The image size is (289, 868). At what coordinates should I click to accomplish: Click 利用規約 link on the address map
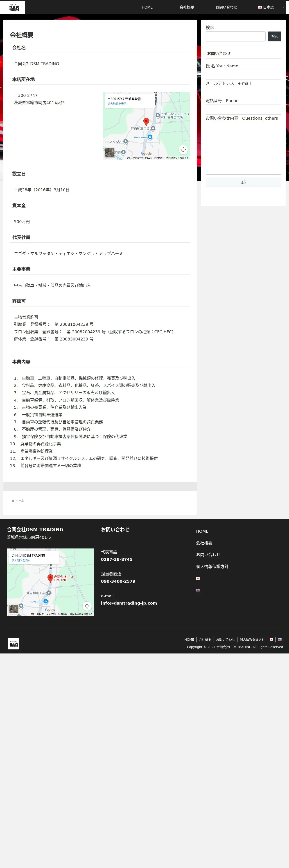pos(159,158)
